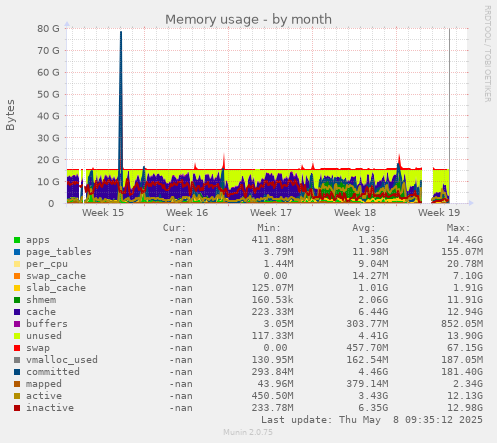Click the 'Week 15' axis label

[103, 213]
